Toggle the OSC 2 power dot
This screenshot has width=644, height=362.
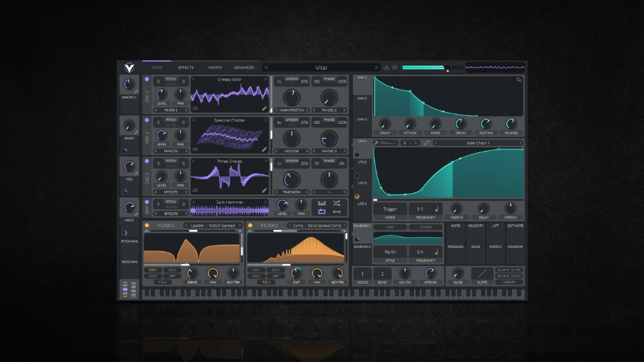[x=147, y=120]
